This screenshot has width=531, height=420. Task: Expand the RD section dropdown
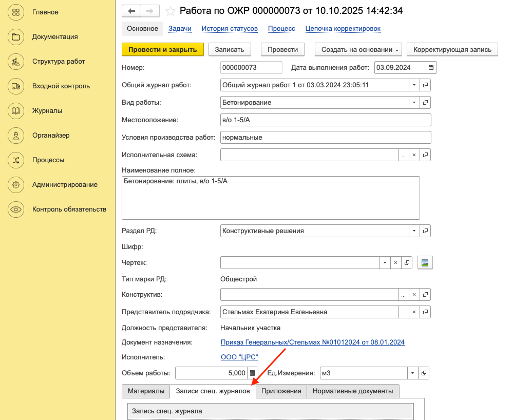pos(414,231)
